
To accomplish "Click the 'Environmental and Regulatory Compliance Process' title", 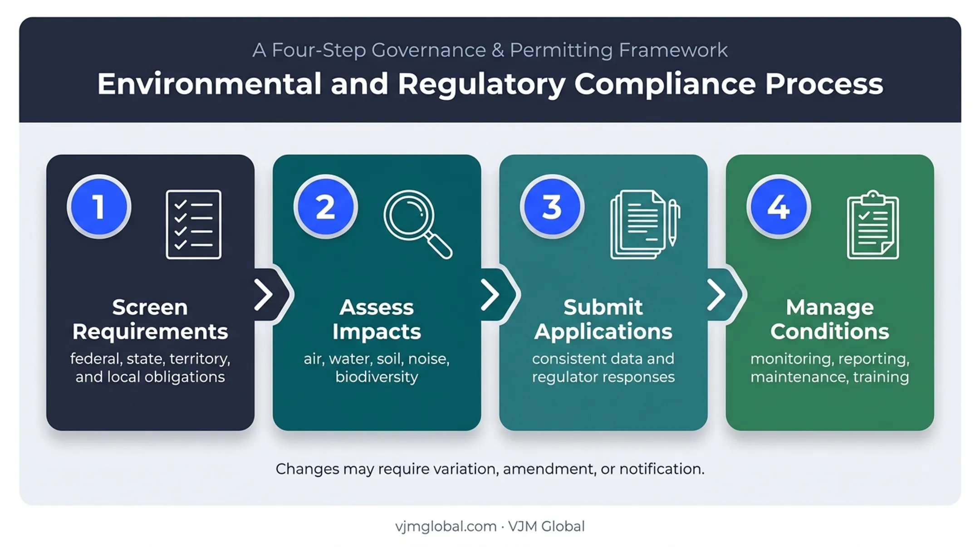I will 490,84.
